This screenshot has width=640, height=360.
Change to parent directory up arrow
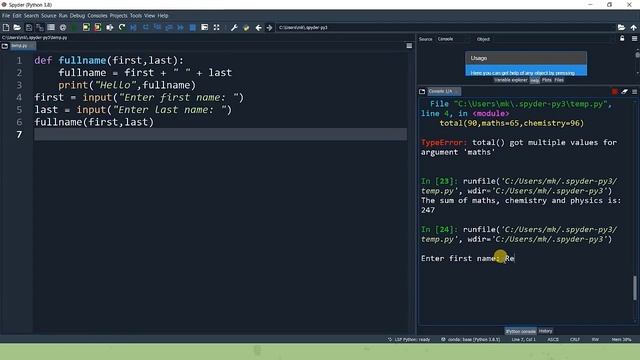[633, 27]
